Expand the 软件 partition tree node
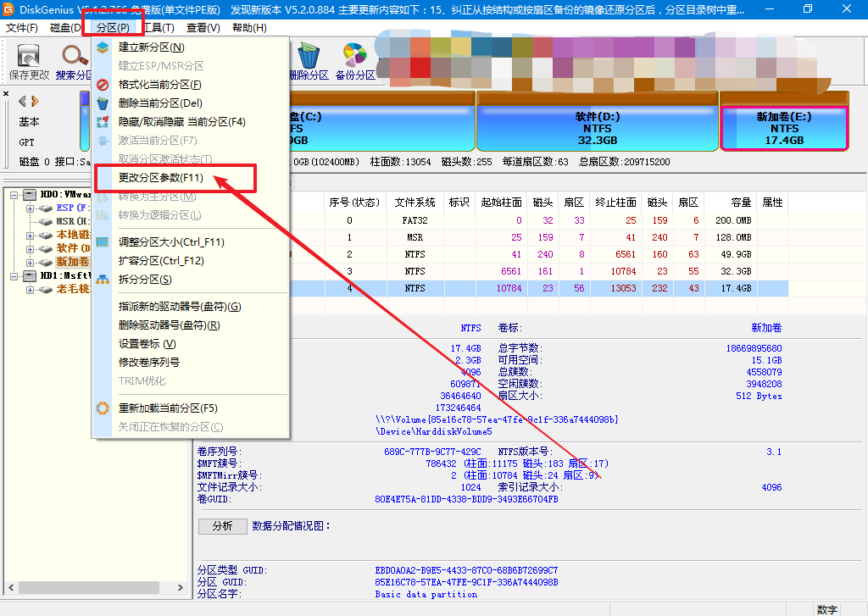 click(30, 249)
